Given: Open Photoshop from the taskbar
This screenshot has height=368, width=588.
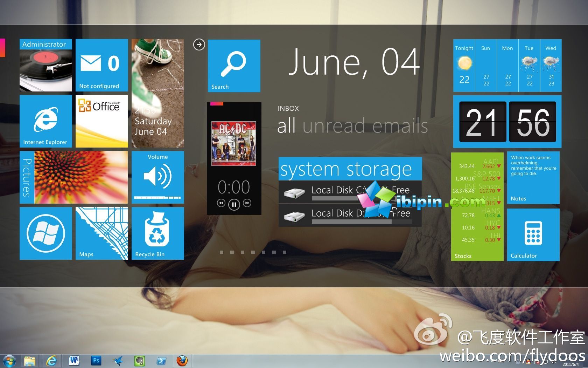Looking at the screenshot, I should tap(96, 360).
